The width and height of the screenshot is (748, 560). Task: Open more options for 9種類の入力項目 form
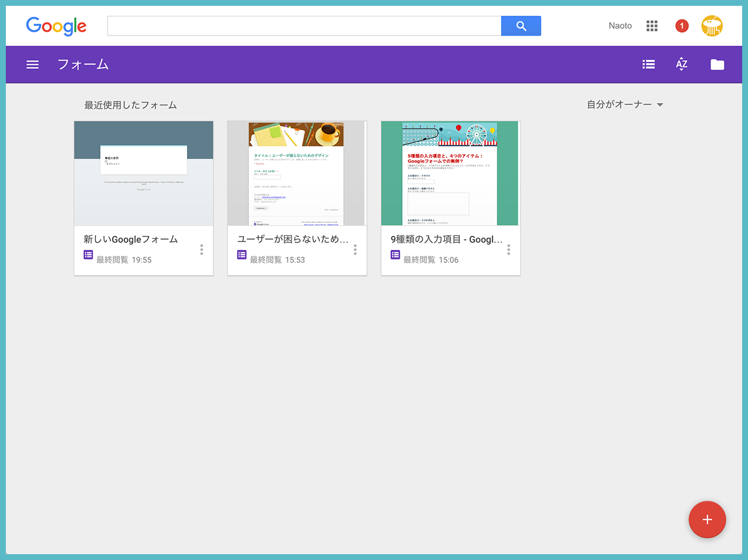508,250
